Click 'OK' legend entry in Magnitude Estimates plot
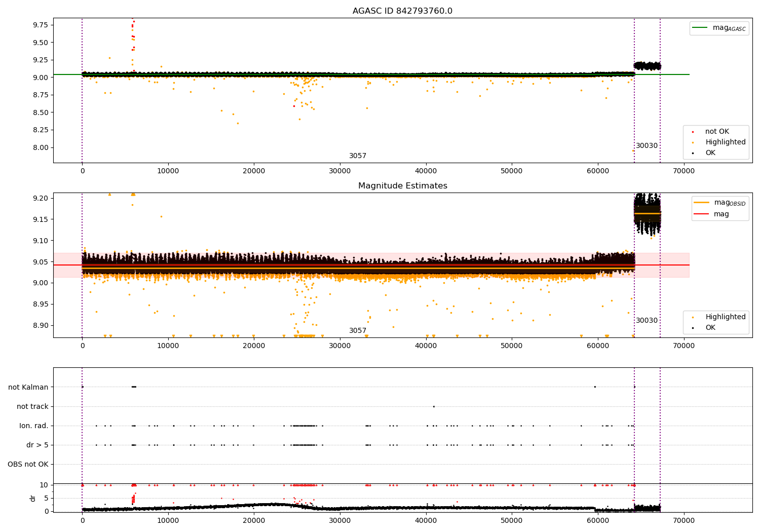Image resolution: width=760 pixels, height=532 pixels. (x=710, y=328)
